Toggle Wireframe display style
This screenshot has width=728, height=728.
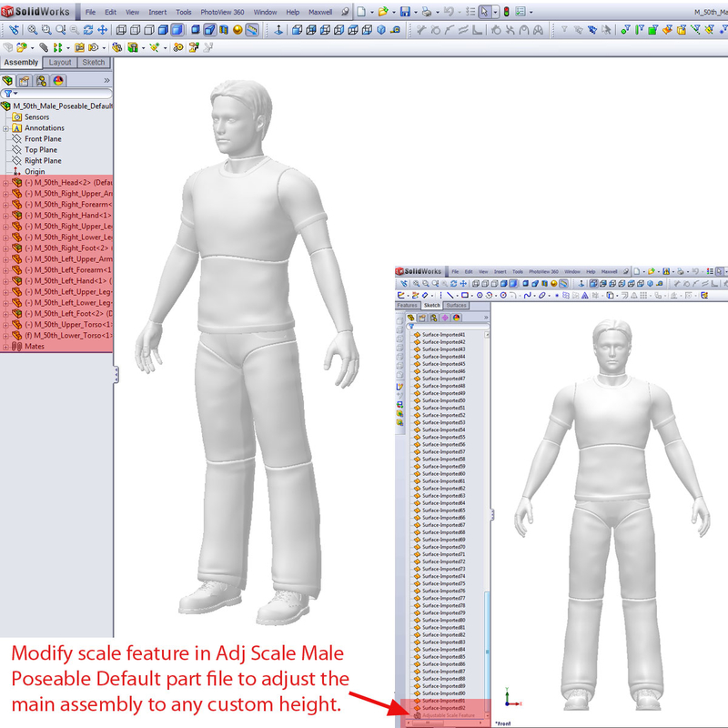click(120, 30)
